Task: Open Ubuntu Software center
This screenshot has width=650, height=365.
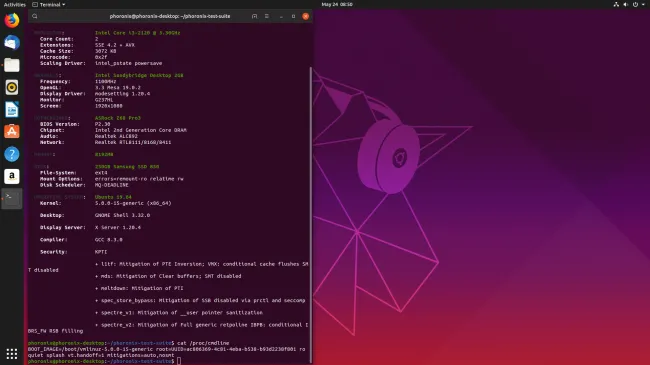Action: [x=12, y=131]
